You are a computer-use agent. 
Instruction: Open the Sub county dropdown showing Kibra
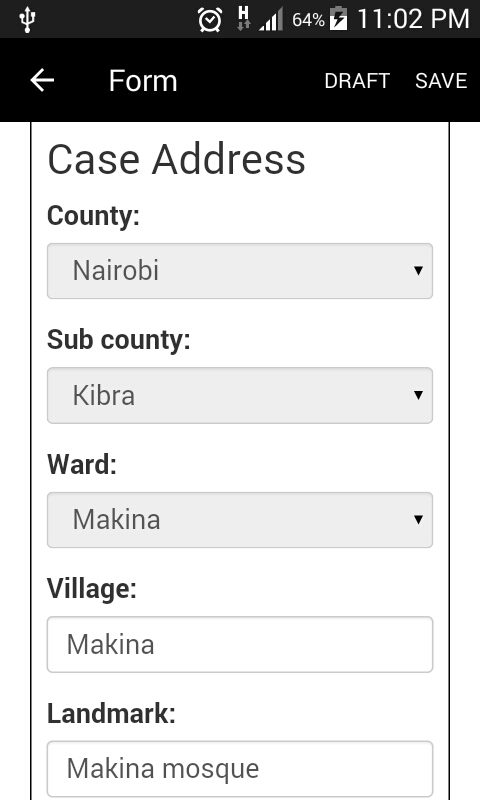pos(240,395)
